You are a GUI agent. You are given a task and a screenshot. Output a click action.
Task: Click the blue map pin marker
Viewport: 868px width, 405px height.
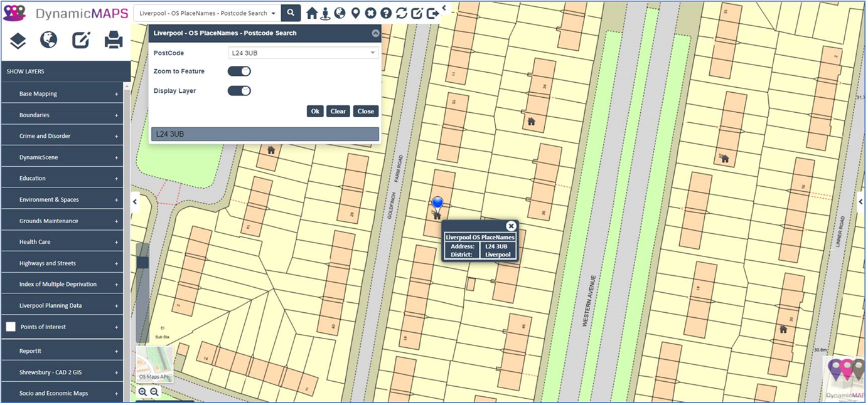click(x=437, y=203)
